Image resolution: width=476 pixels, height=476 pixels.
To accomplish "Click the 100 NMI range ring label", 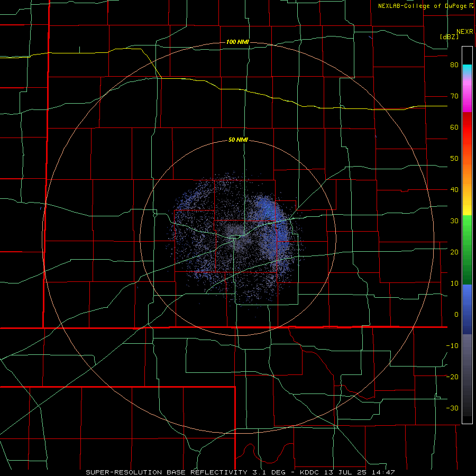I will (237, 42).
